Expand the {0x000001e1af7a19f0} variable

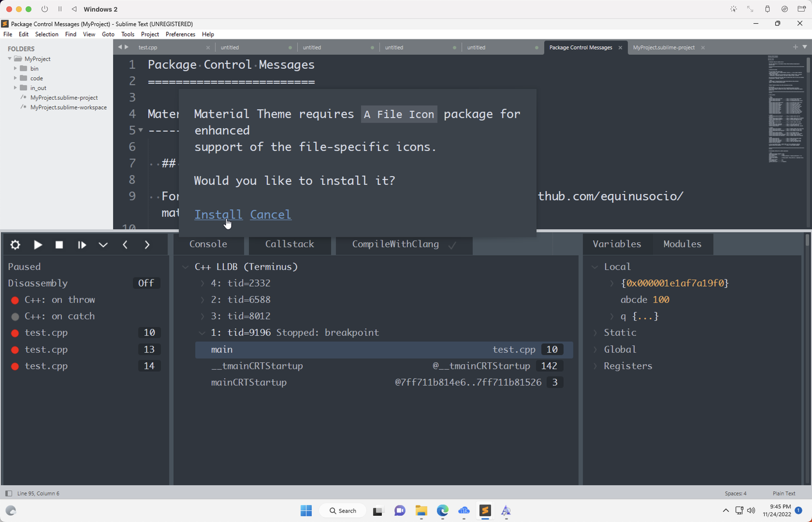click(x=612, y=283)
